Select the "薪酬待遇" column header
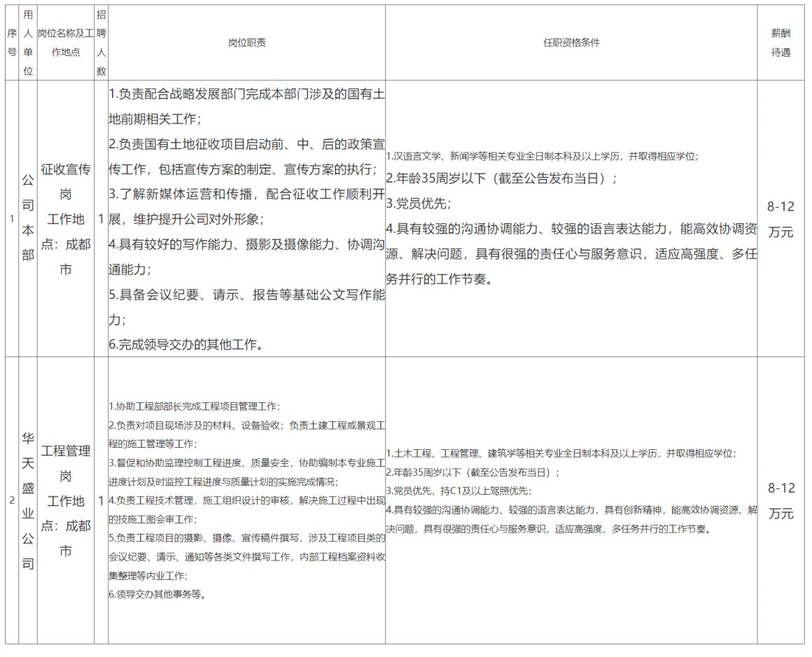 tap(781, 43)
